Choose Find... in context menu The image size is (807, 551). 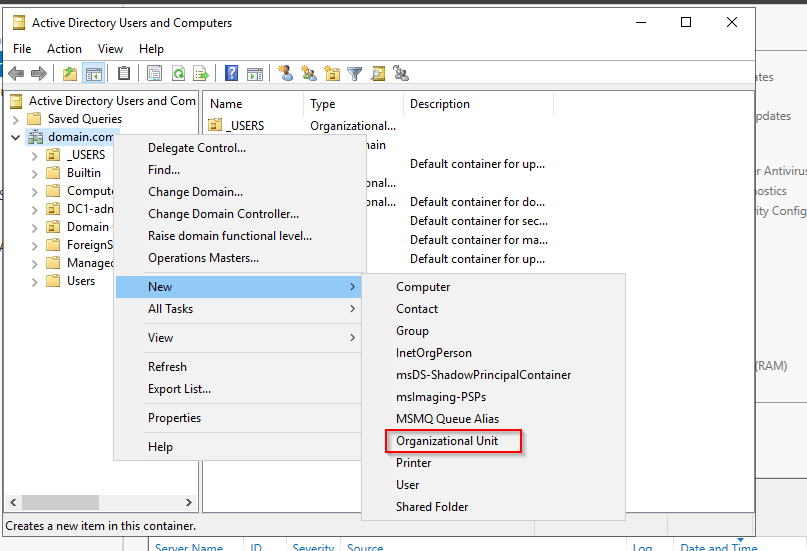click(x=239, y=170)
